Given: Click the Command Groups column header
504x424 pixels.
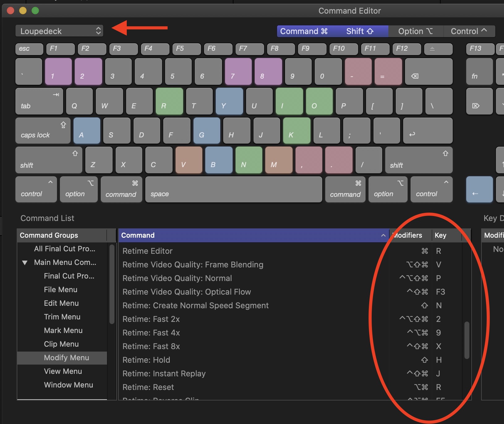Looking at the screenshot, I should point(62,235).
